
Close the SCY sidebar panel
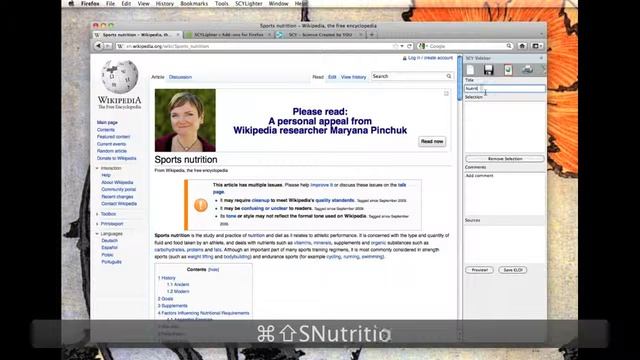point(541,58)
